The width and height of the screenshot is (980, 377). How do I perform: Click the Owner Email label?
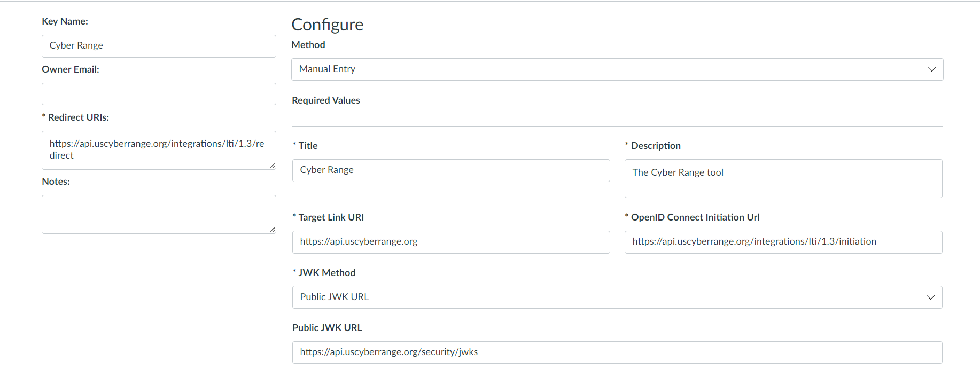coord(71,69)
